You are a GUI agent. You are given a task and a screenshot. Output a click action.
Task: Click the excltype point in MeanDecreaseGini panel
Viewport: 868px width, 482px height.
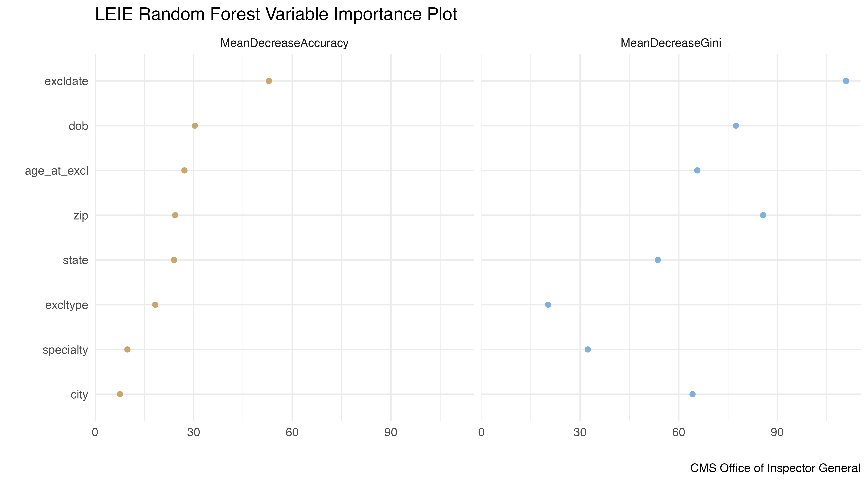(x=548, y=305)
